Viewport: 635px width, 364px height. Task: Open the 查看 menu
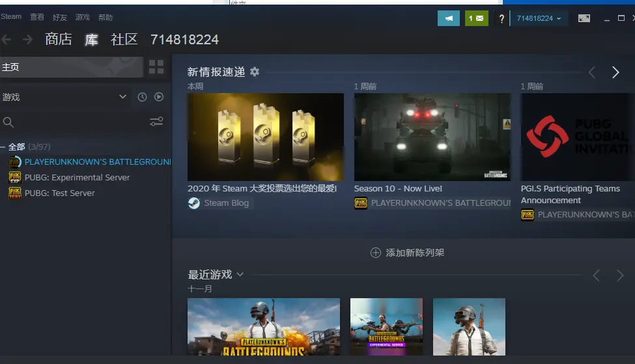tap(37, 17)
